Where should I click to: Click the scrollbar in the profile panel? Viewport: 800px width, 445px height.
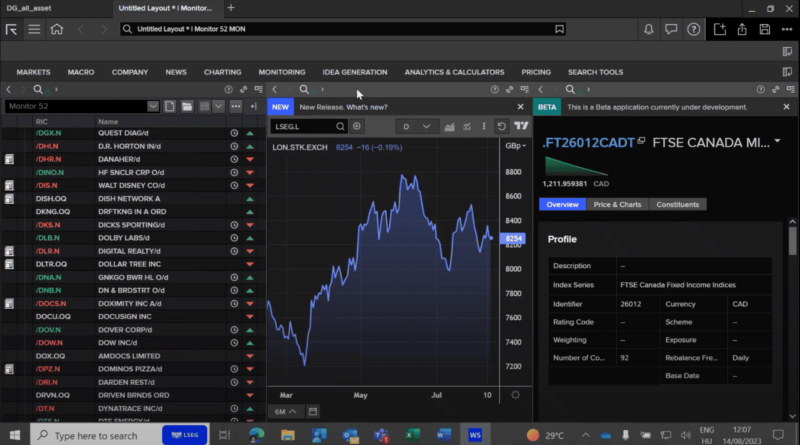click(792, 240)
